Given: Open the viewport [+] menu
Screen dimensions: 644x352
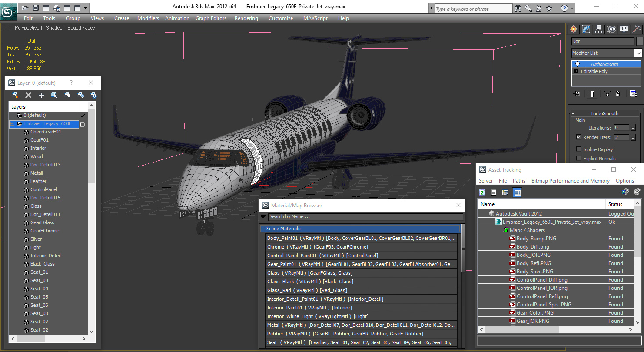Looking at the screenshot, I should coord(7,28).
